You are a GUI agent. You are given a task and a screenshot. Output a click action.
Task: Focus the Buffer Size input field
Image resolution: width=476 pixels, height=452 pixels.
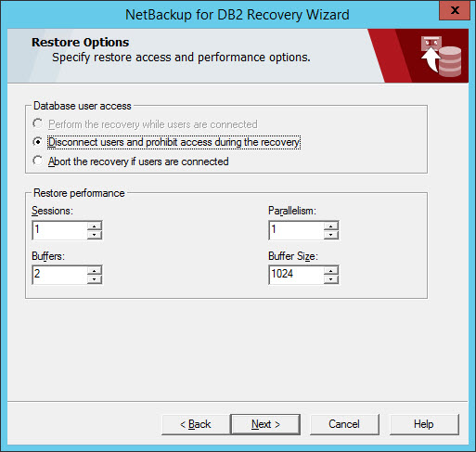(x=296, y=275)
